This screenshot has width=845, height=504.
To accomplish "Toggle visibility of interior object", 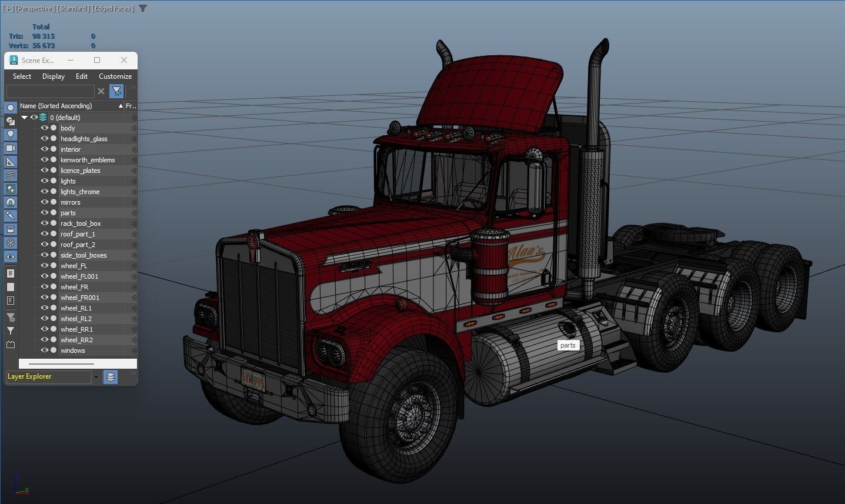I will tap(44, 149).
